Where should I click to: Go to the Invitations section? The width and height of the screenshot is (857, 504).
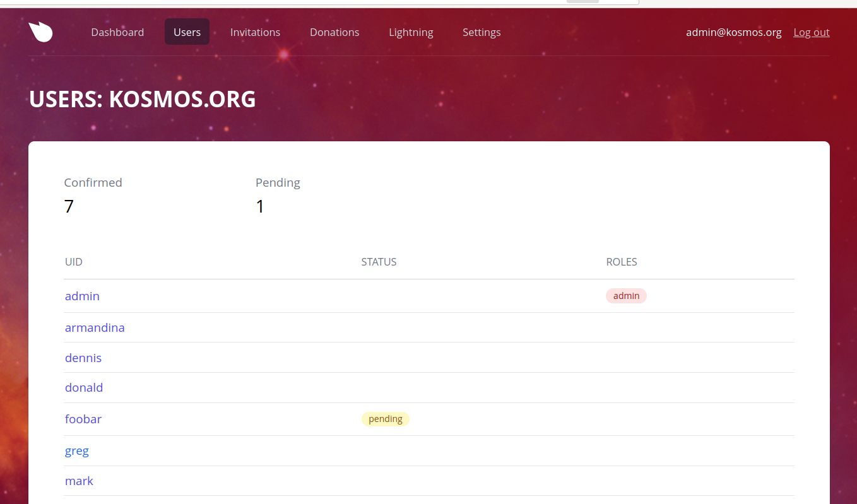(255, 32)
